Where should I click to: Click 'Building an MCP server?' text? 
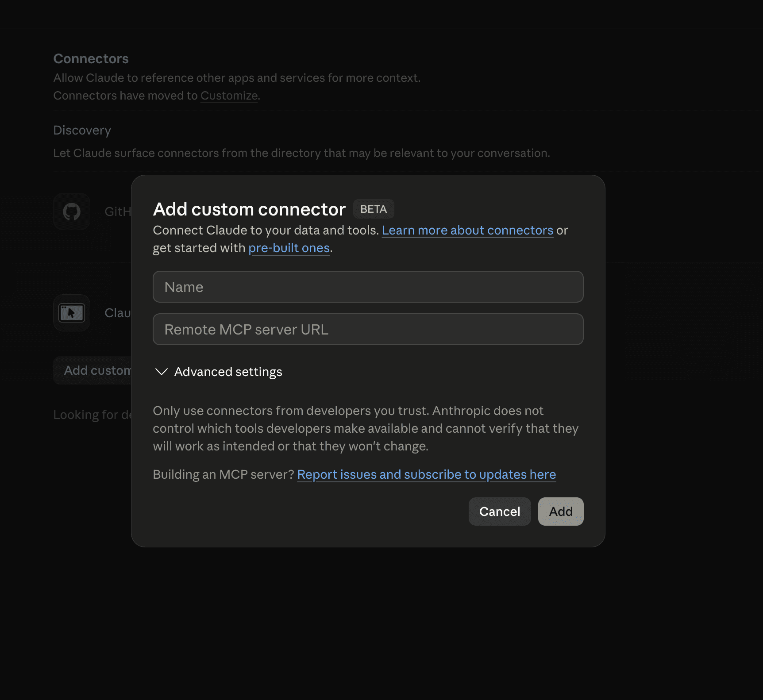tap(224, 474)
